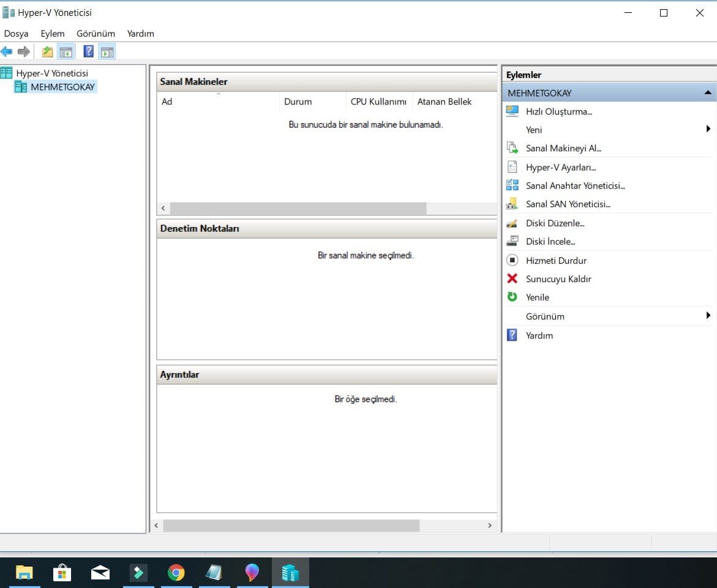Click the Sanal SAN Yöneticisi icon

pos(512,204)
